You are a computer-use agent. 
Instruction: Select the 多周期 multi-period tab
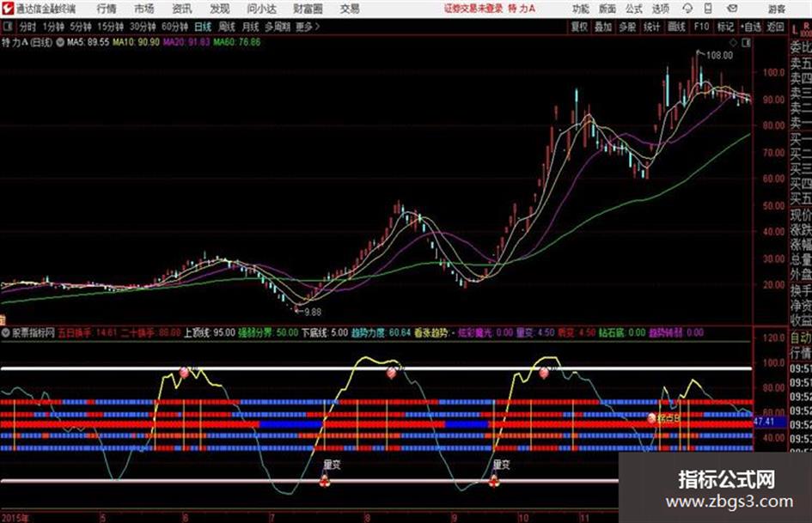pyautogui.click(x=277, y=27)
